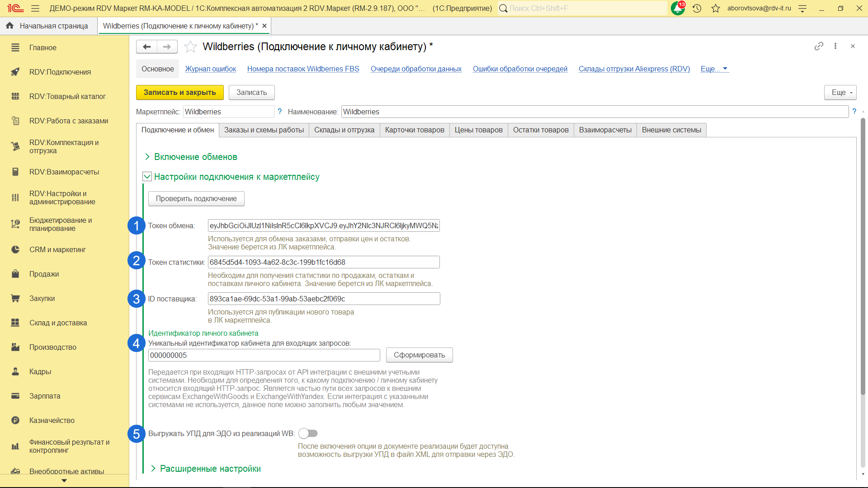Expand Включение обменов section
The image size is (868, 488).
tap(147, 157)
